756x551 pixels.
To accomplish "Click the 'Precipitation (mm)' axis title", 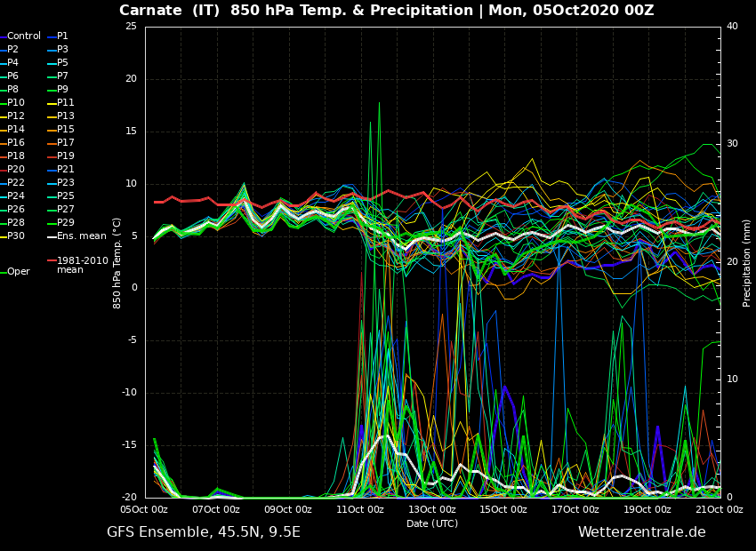I will click(x=746, y=263).
